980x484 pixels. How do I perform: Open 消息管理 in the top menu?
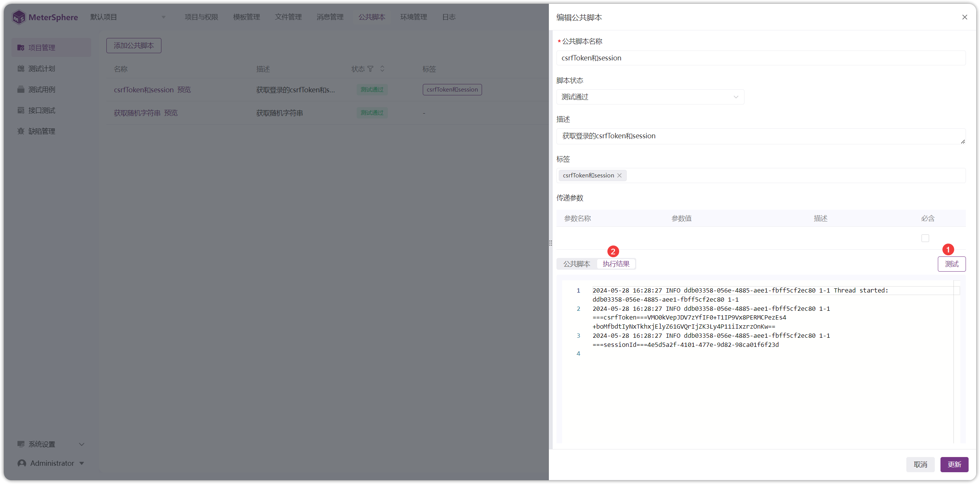(330, 17)
